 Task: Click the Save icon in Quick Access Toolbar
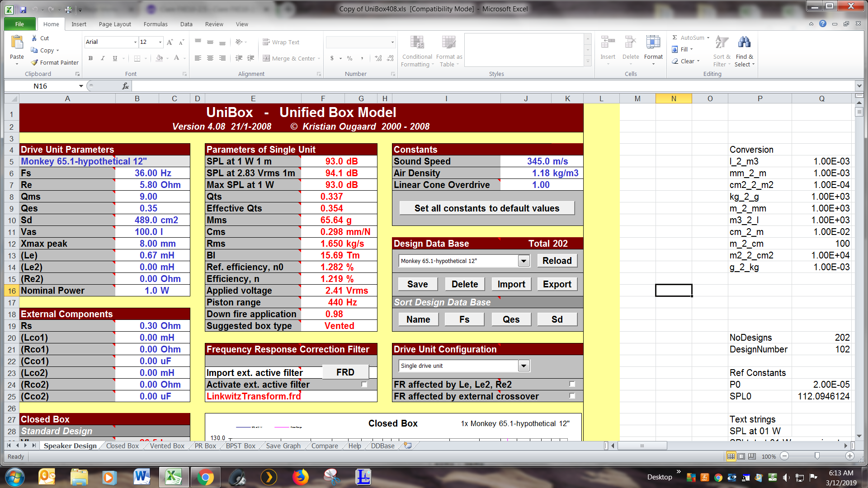[x=23, y=9]
